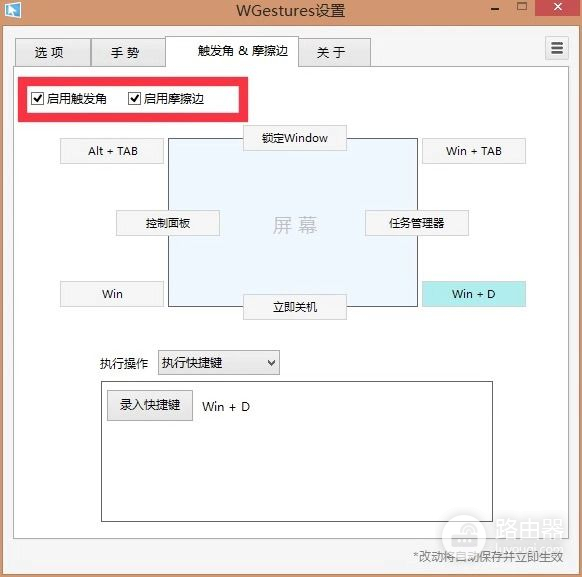
Task: Minimize the WGestures settings window
Action: [x=495, y=8]
